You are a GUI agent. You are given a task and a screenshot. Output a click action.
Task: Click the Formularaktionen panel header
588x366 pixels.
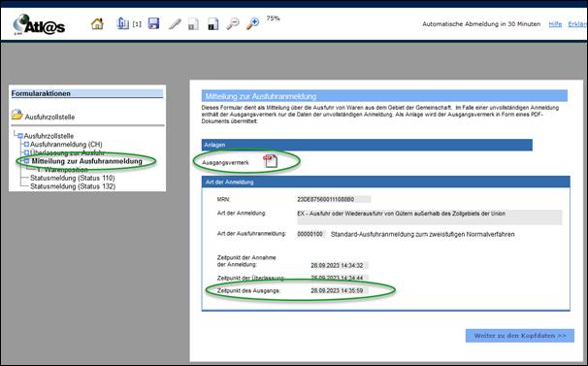tap(87, 93)
